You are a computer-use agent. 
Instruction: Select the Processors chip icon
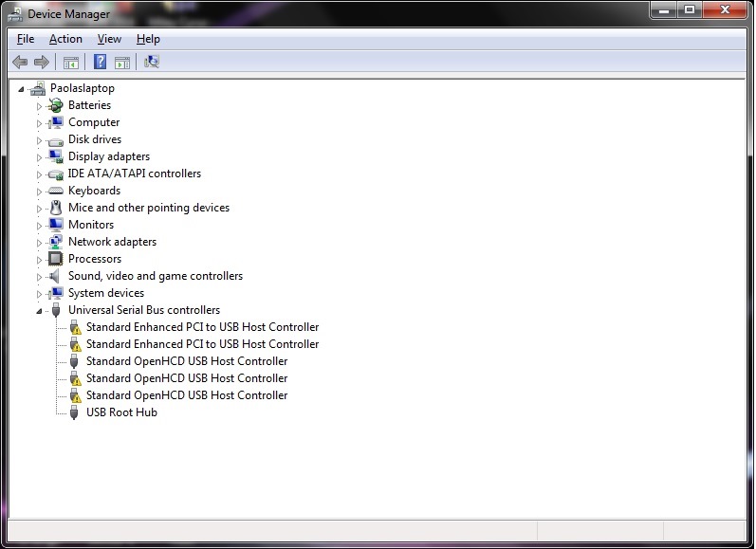pyautogui.click(x=56, y=259)
